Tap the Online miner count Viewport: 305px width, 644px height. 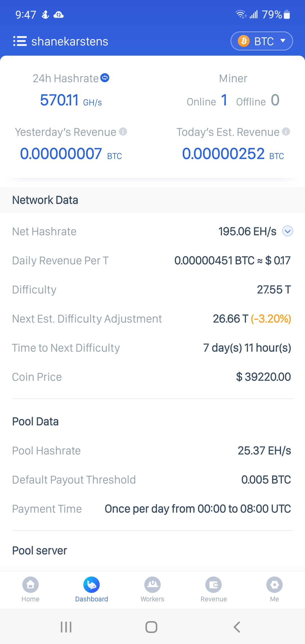pyautogui.click(x=224, y=100)
